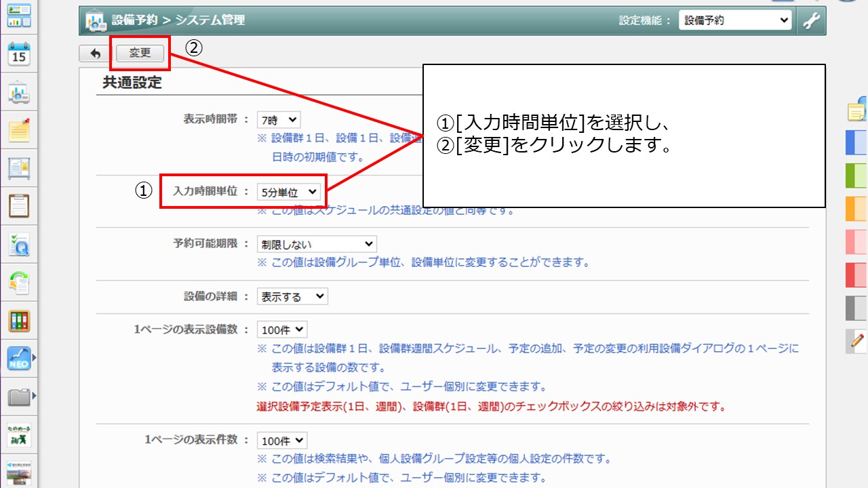The height and width of the screenshot is (488, 868).
Task: Click the pencil edit icon on right edge
Action: click(857, 340)
